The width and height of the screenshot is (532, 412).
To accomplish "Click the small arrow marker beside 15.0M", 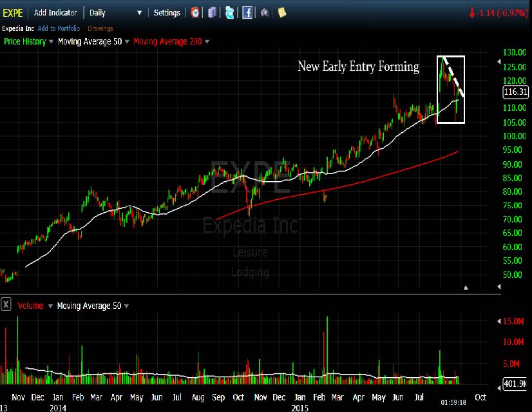I will [x=499, y=321].
